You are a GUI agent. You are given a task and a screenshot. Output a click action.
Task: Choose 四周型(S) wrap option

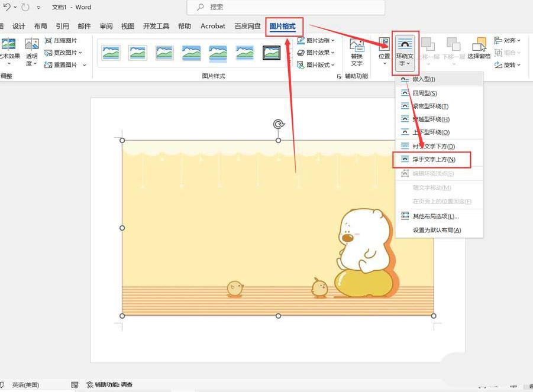pos(439,93)
